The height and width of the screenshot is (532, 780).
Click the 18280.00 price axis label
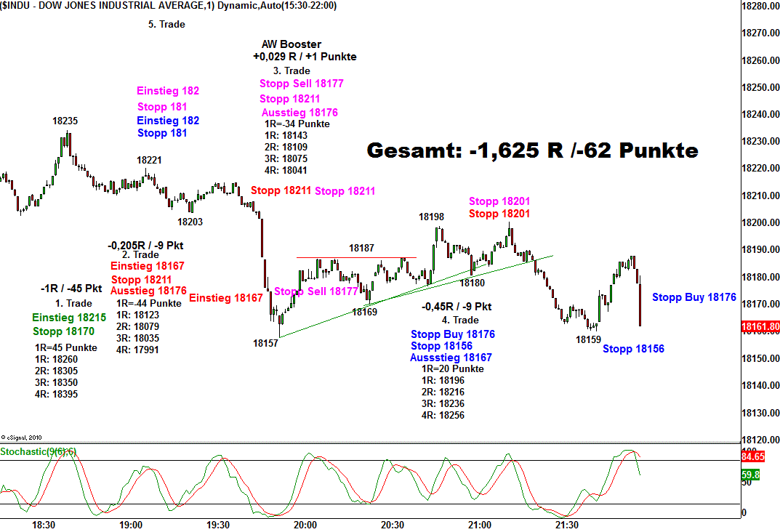[760, 7]
